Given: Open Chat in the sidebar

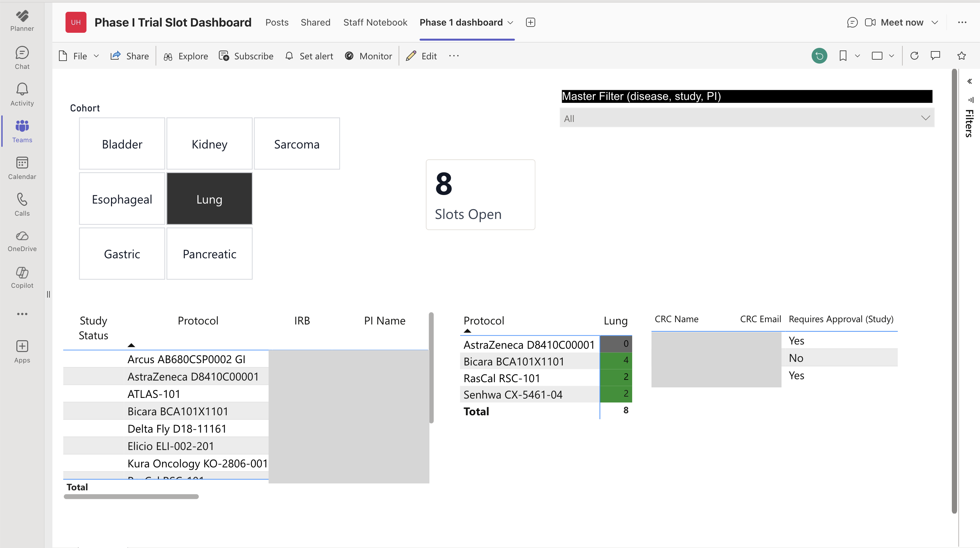Looking at the screenshot, I should (22, 58).
